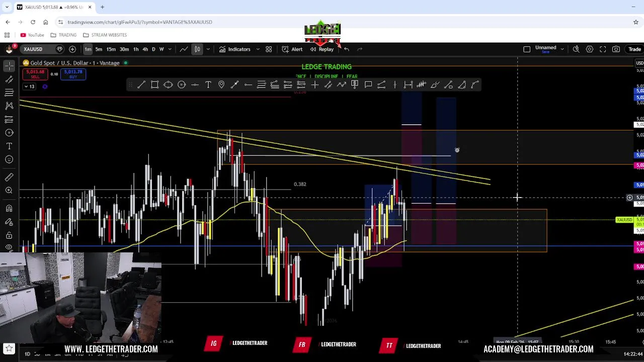Select the crosshair cursor tool in left sidebar

pyautogui.click(x=9, y=66)
